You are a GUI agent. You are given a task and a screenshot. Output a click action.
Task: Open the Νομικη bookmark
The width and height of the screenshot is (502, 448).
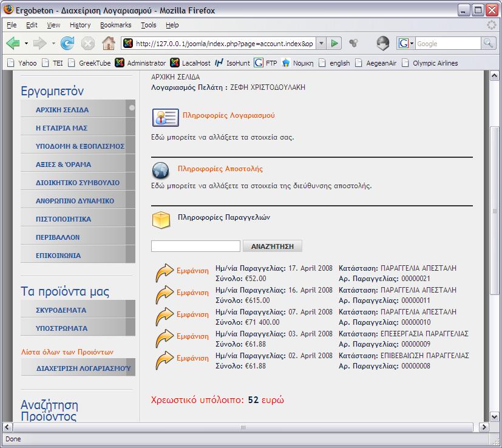point(298,63)
